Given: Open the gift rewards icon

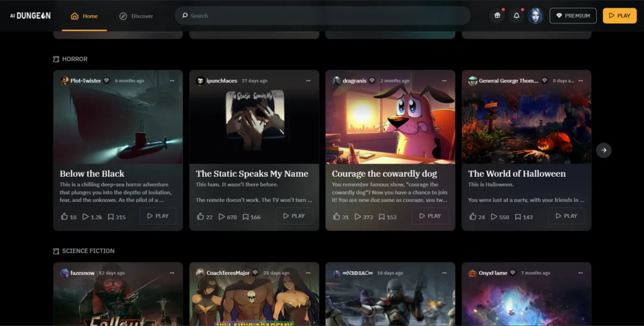Looking at the screenshot, I should pos(497,16).
